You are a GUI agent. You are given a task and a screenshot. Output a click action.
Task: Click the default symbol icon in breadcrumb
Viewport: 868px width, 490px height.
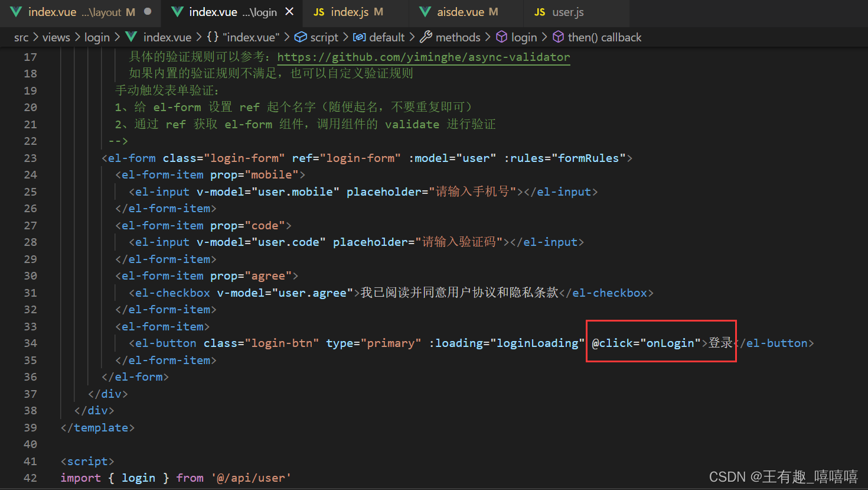(x=359, y=37)
